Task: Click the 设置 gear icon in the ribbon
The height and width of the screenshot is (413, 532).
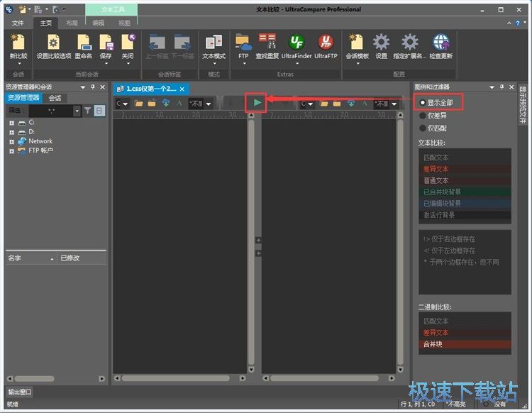Action: [381, 44]
